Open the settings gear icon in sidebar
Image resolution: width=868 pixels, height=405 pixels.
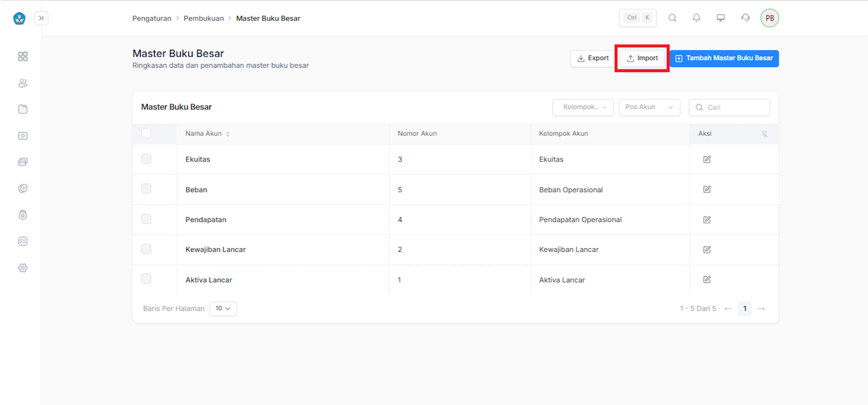tap(23, 268)
